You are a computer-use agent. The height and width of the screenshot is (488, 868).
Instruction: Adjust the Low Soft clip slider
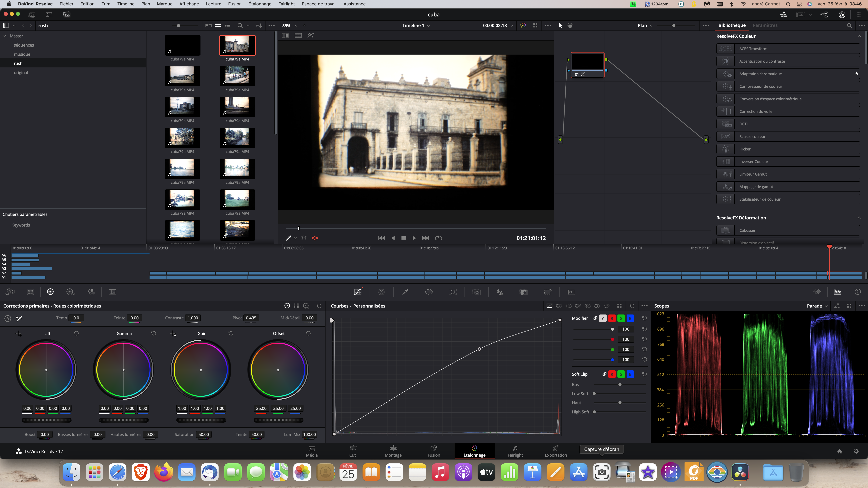pyautogui.click(x=594, y=394)
